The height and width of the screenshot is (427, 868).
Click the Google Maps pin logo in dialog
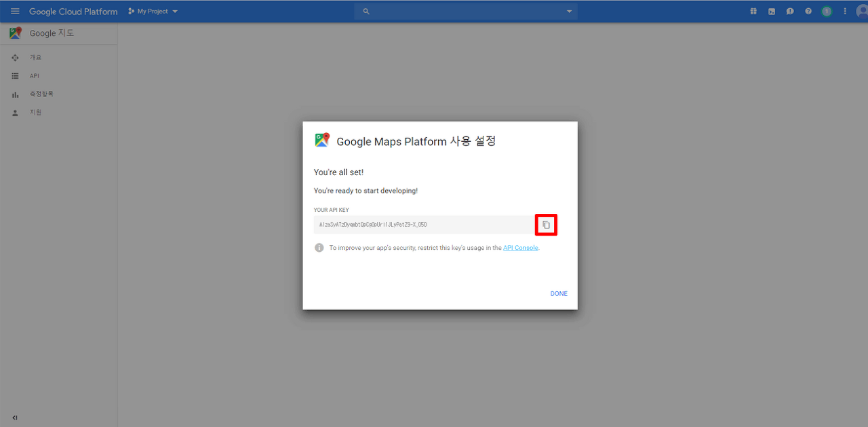tap(322, 141)
